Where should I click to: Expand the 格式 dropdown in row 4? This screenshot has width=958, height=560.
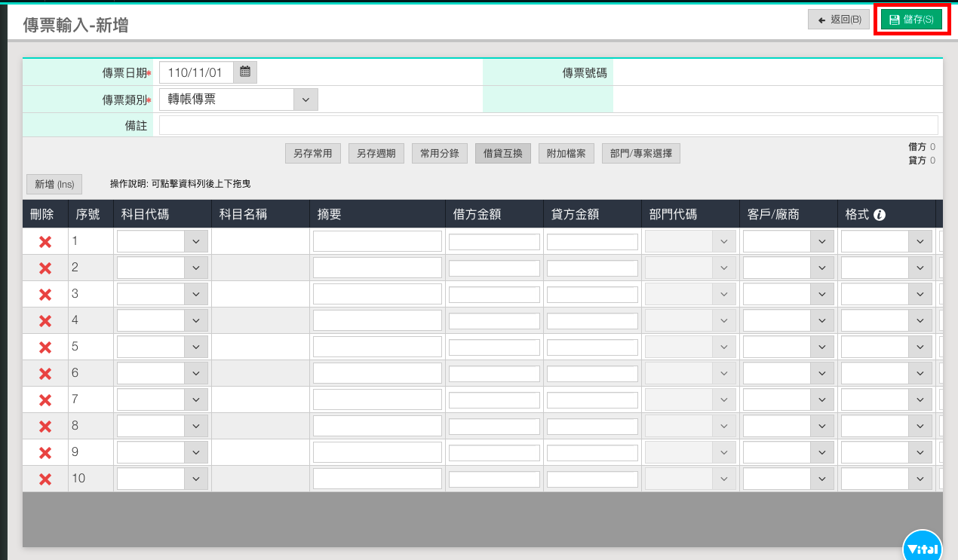(920, 321)
